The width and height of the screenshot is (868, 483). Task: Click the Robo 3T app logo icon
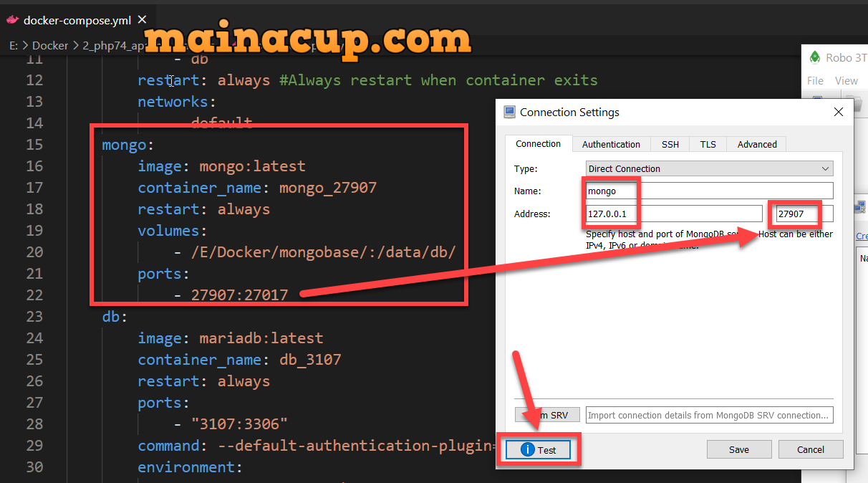point(814,57)
